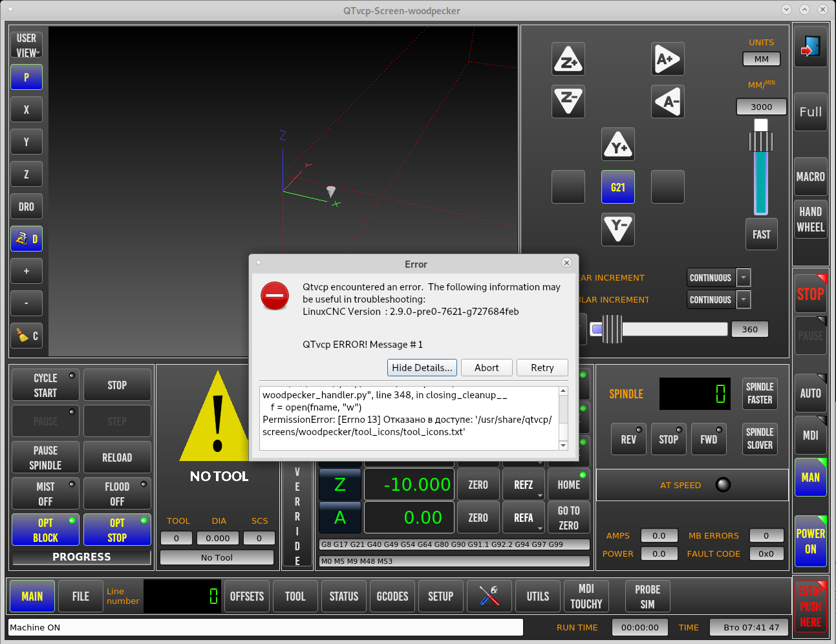836x644 pixels.
Task: Click SPINDLE FASTER button
Action: [760, 394]
